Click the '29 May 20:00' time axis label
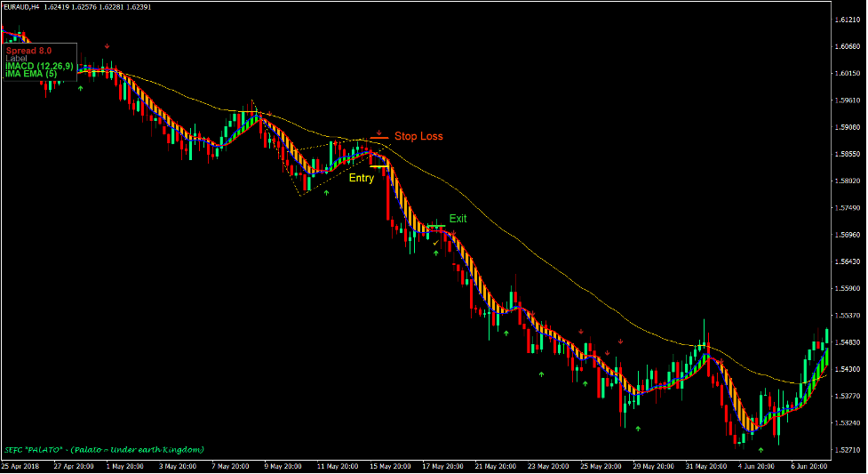The width and height of the screenshot is (868, 474). coord(653,466)
